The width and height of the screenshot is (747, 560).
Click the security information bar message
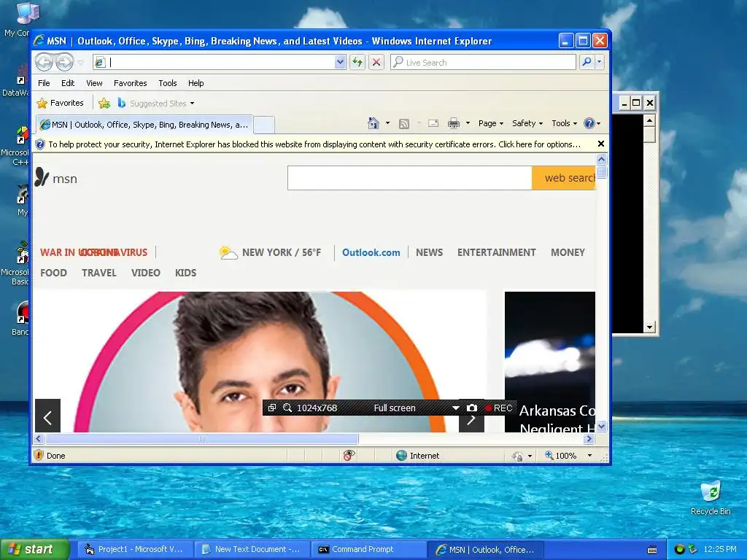(314, 144)
